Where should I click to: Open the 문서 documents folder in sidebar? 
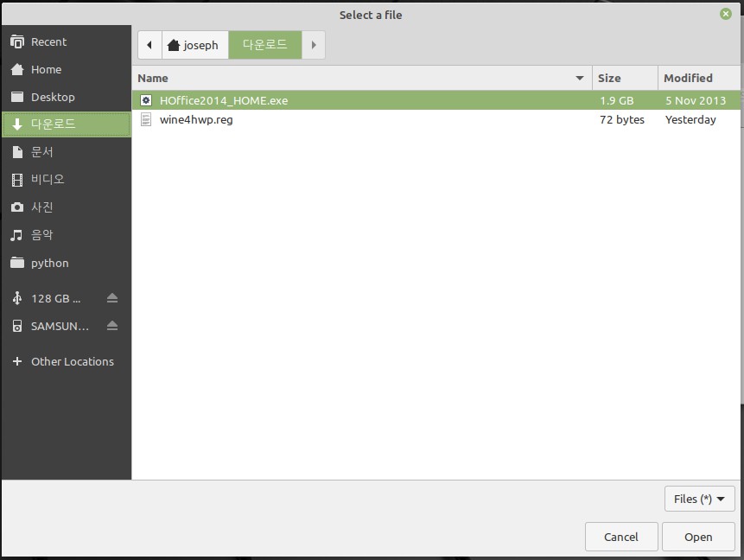click(x=67, y=152)
